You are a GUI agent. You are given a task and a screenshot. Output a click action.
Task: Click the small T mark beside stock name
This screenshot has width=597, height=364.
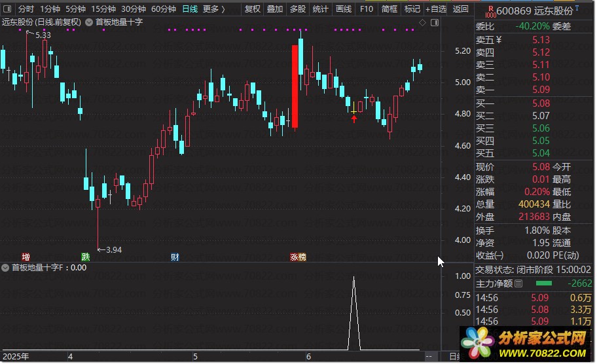[577, 8]
